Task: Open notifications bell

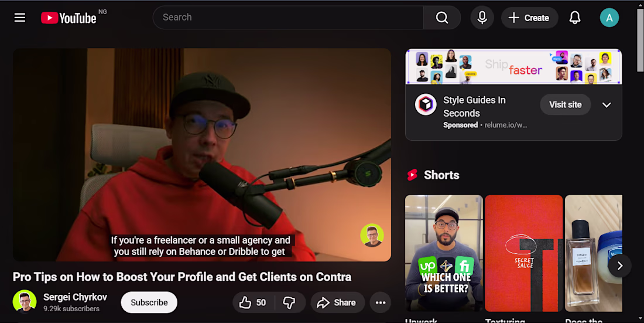Action: [575, 18]
